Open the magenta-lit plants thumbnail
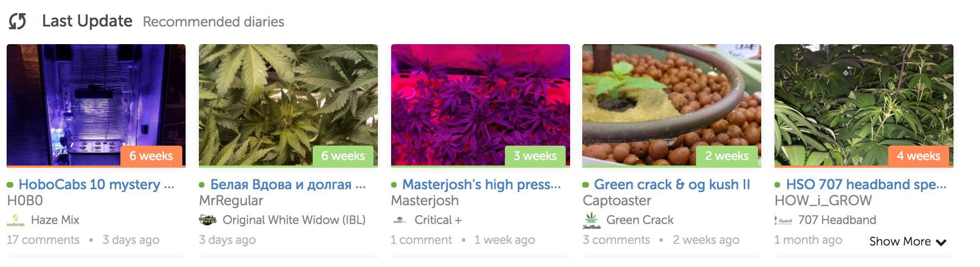Image resolution: width=980 pixels, height=267 pixels. (x=481, y=105)
